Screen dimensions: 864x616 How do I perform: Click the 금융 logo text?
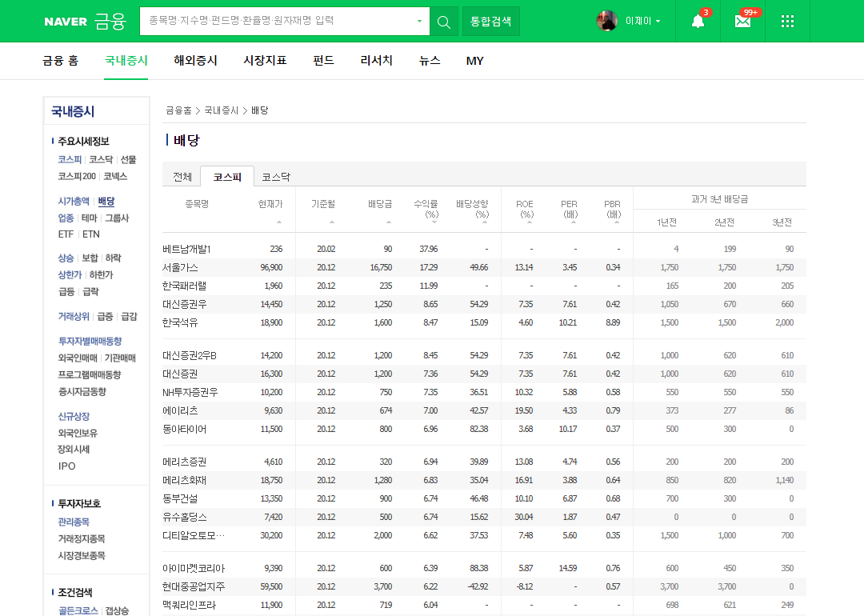(x=110, y=21)
